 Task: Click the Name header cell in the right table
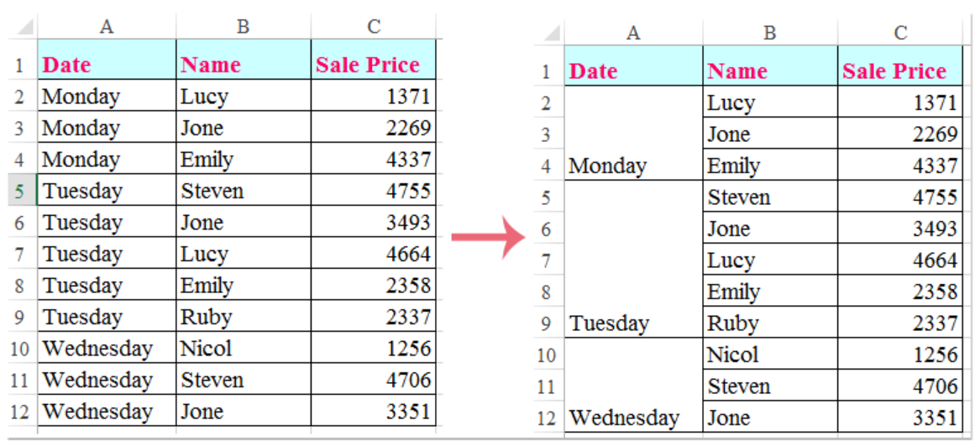click(769, 71)
